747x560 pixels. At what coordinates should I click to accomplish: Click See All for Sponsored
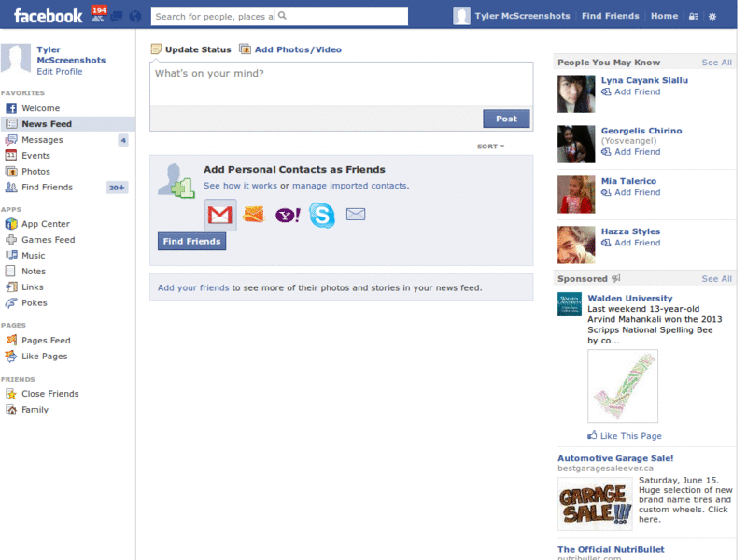tap(716, 279)
